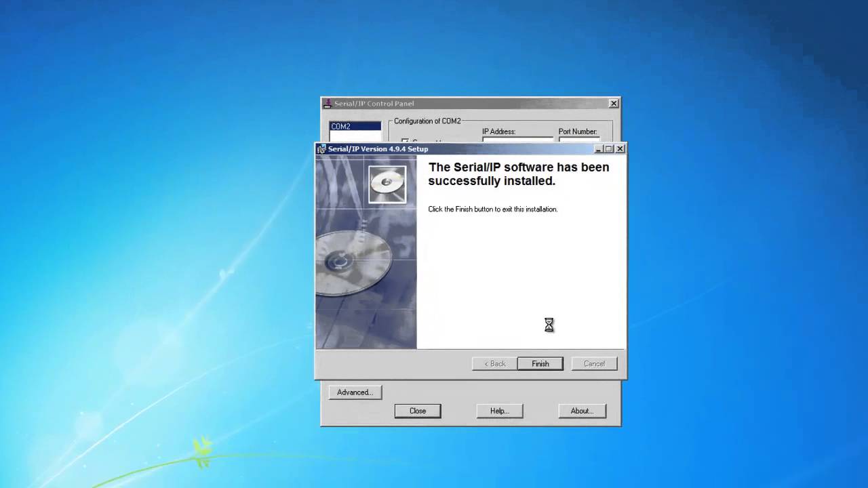
Task: Maximize the Serial/IP Setup wizard window
Action: click(x=608, y=149)
